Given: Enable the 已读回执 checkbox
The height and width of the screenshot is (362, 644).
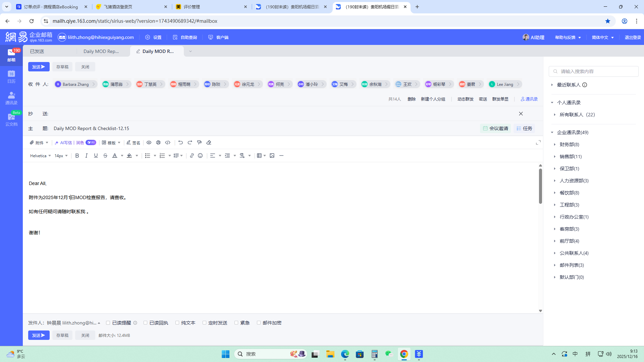Looking at the screenshot, I should (x=146, y=323).
